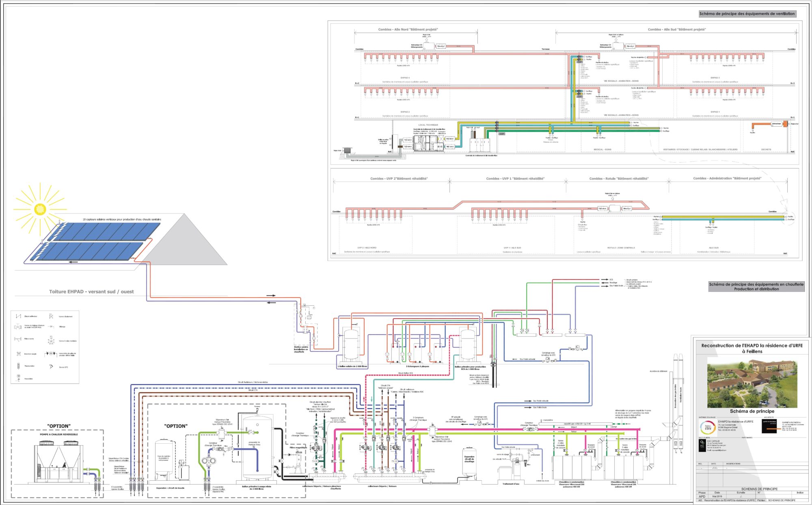Click the 'Schéma de principe' title under the rendering
The width and height of the screenshot is (812, 505).
pos(752,411)
